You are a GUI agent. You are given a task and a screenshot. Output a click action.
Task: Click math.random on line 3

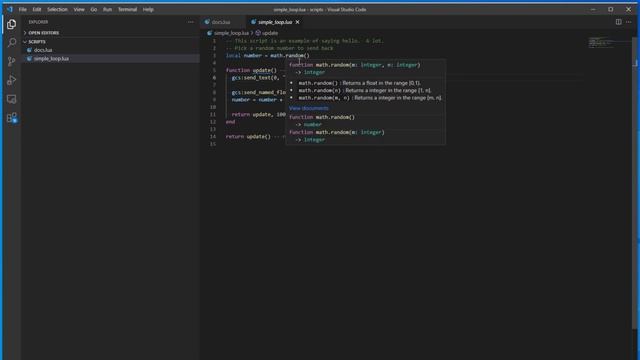pyautogui.click(x=287, y=56)
